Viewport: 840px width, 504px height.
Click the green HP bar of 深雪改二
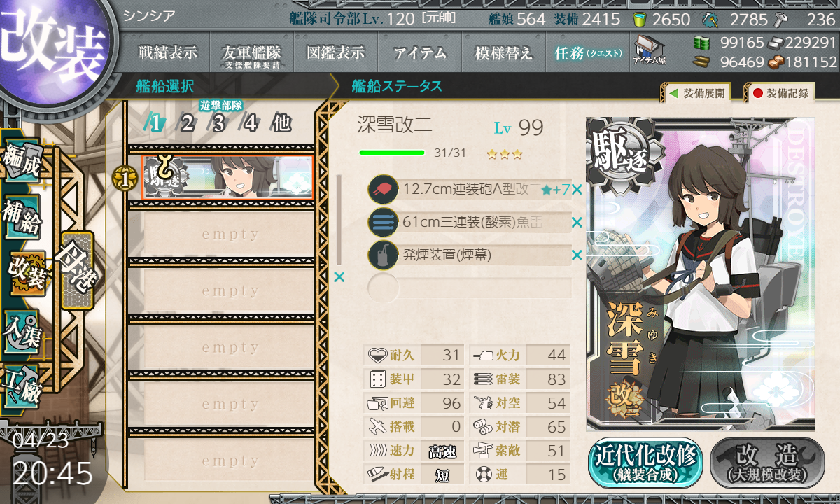click(x=392, y=153)
